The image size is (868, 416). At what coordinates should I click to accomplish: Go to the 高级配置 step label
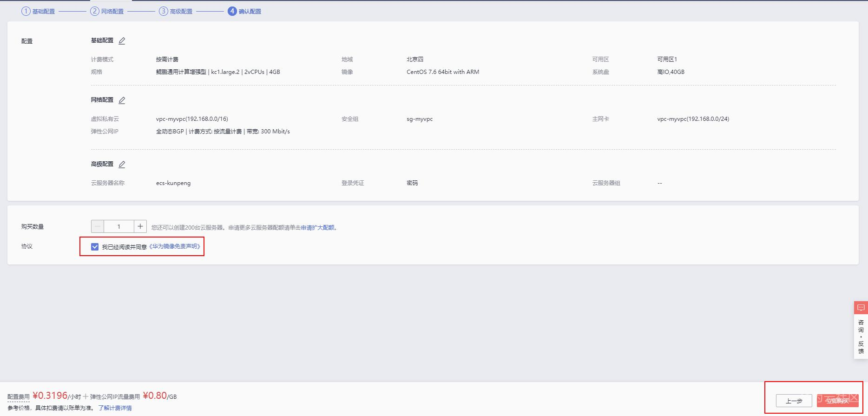[x=181, y=12]
